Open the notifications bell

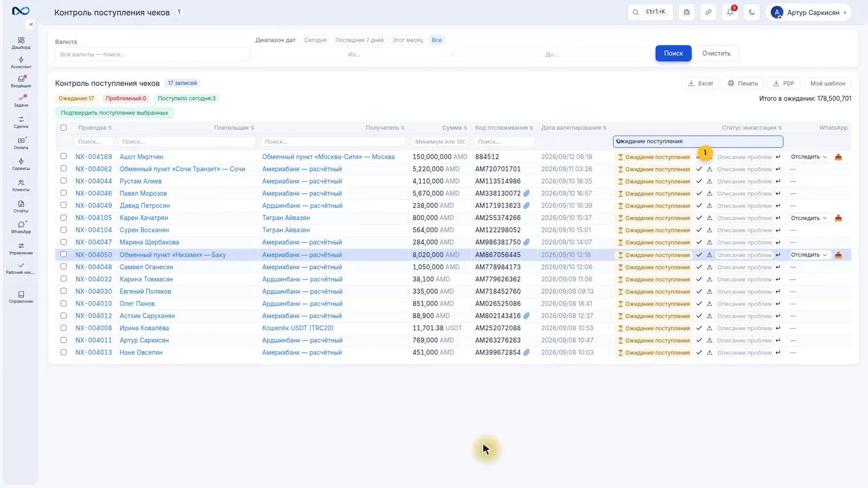pos(730,12)
